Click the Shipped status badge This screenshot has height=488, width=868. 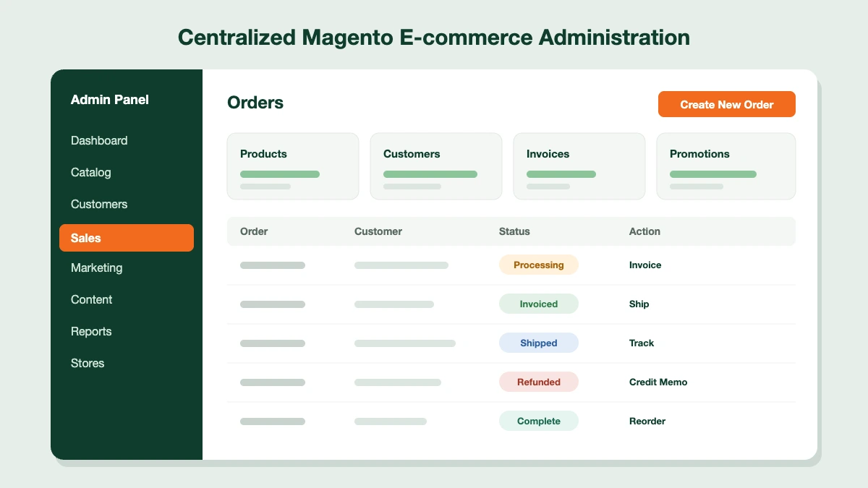click(539, 343)
